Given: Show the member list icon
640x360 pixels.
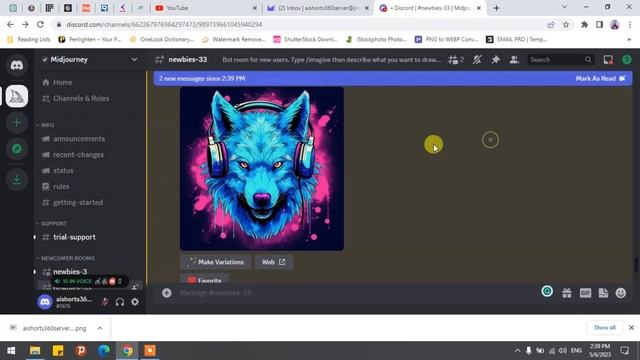Looking at the screenshot, I should pyautogui.click(x=514, y=60).
